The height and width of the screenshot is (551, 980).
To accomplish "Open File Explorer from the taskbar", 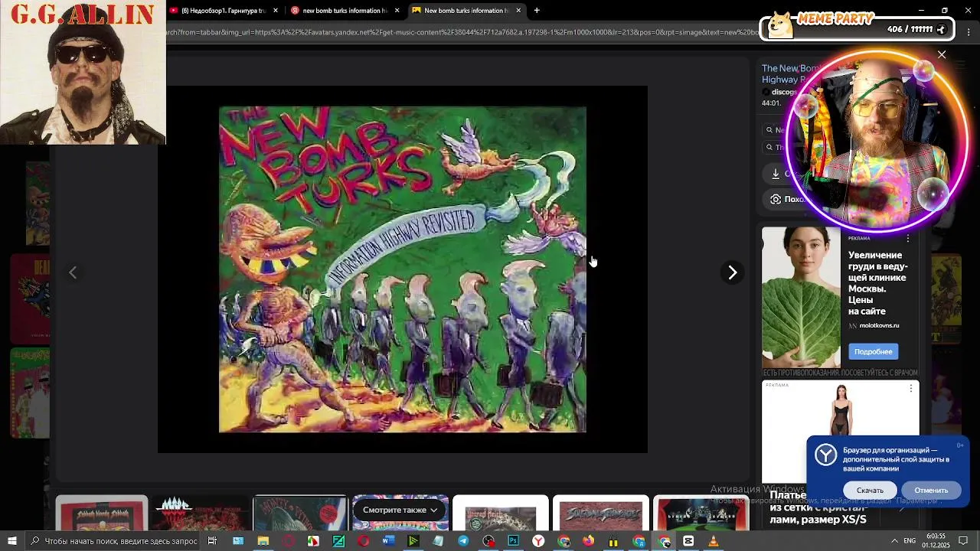I will pyautogui.click(x=263, y=541).
